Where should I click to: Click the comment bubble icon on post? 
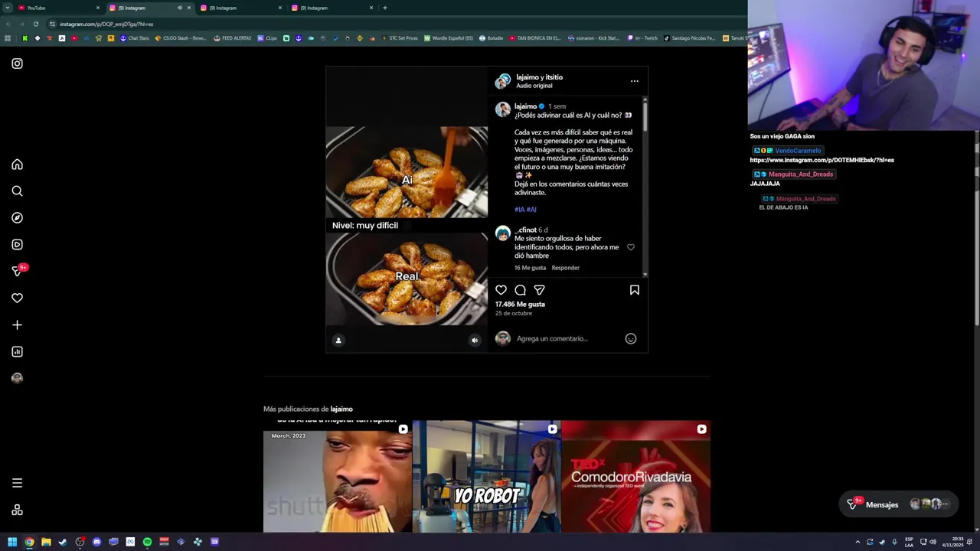(520, 290)
